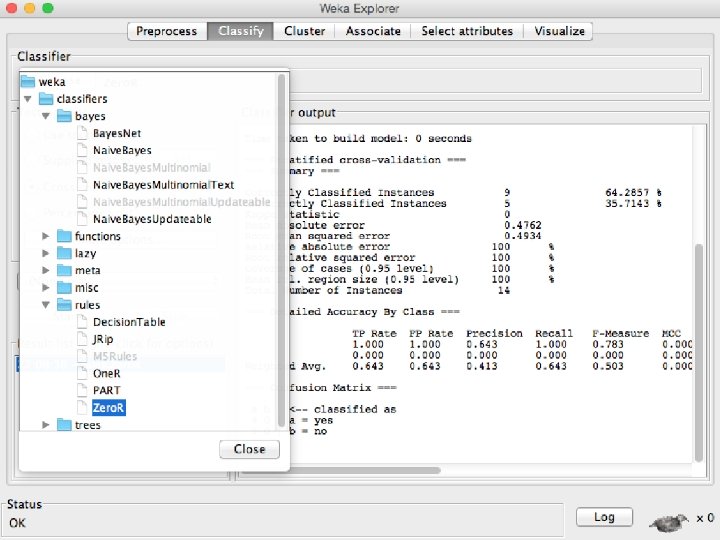Open the Cluster tab
Screen dimensions: 720x540
click(304, 31)
